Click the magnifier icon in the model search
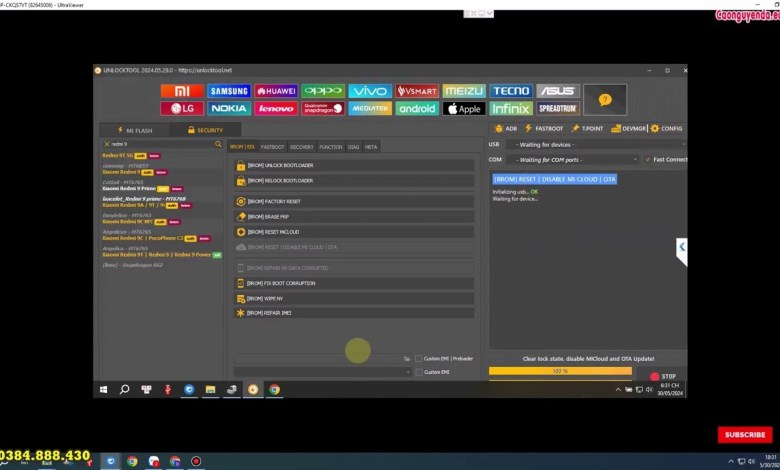This screenshot has width=780, height=470. pos(218,144)
